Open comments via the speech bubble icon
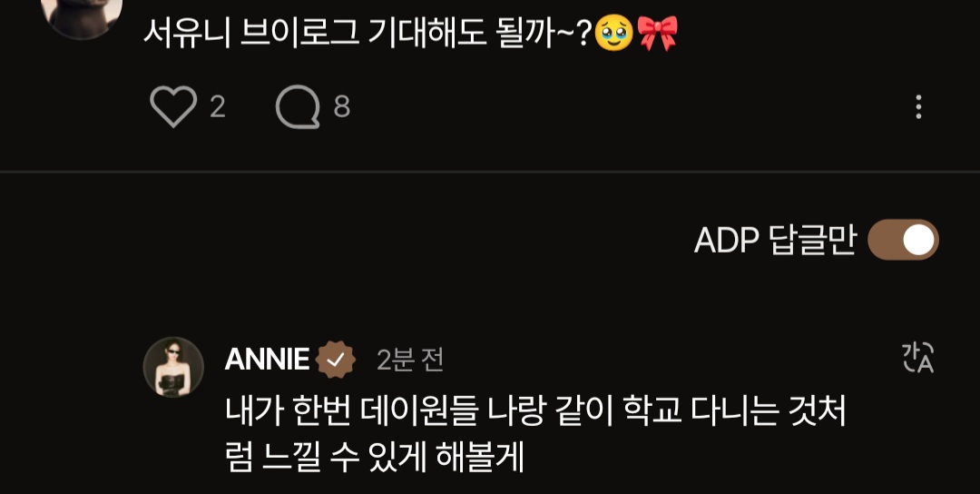 [x=299, y=107]
